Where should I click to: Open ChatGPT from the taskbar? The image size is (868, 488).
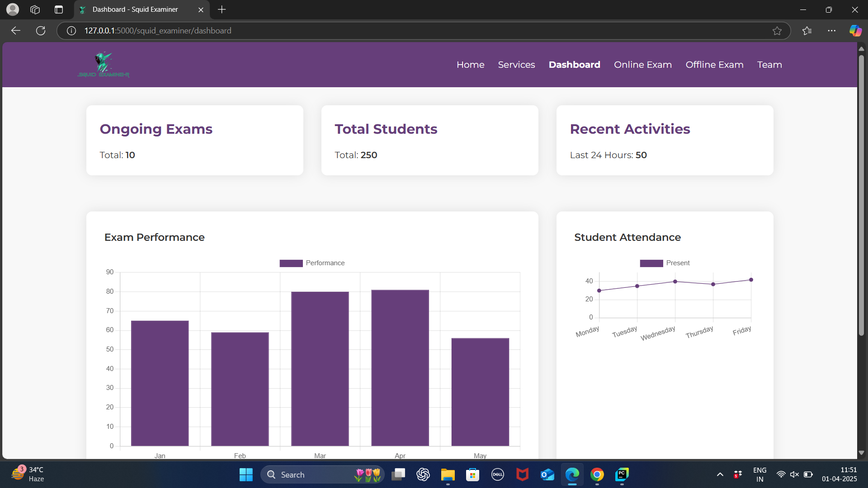pos(423,474)
